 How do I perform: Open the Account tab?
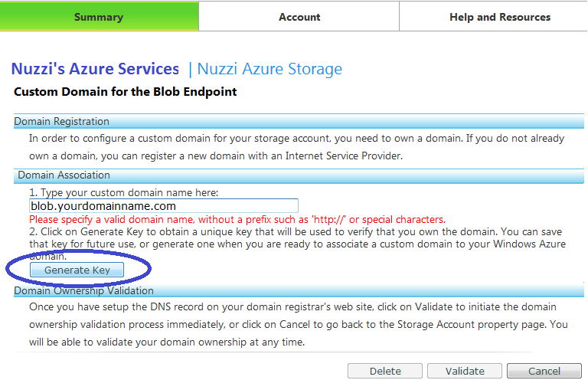click(299, 17)
